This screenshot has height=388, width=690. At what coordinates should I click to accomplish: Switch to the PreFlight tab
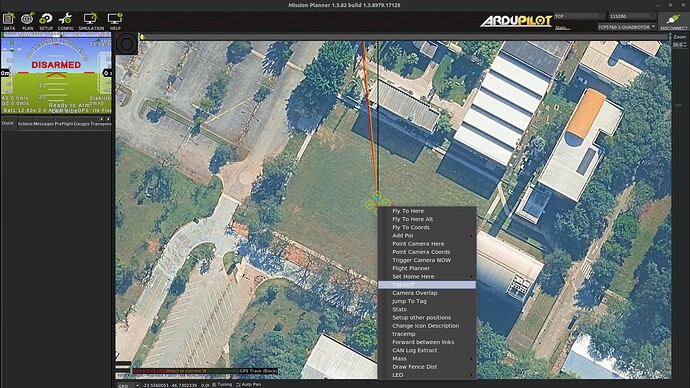click(x=64, y=124)
